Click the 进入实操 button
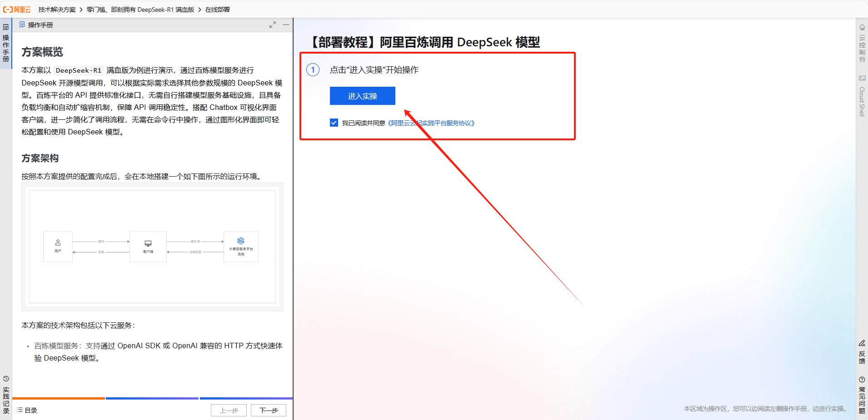 click(363, 96)
